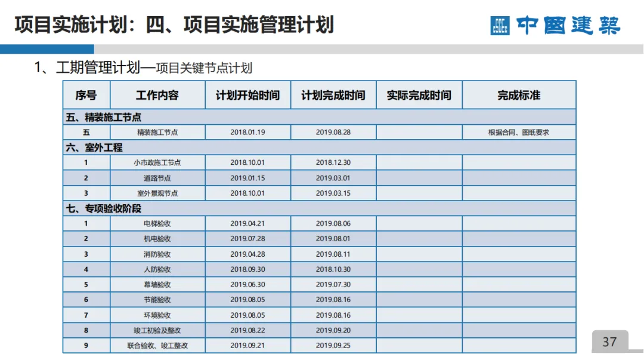This screenshot has width=644, height=363.
Task: Click finish date 2019.03.15
Action: (x=333, y=193)
